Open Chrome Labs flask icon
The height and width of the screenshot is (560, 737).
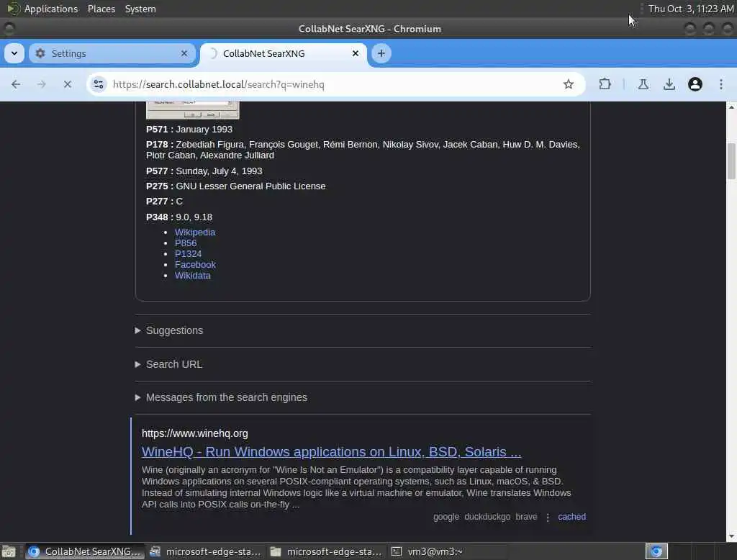coord(643,84)
